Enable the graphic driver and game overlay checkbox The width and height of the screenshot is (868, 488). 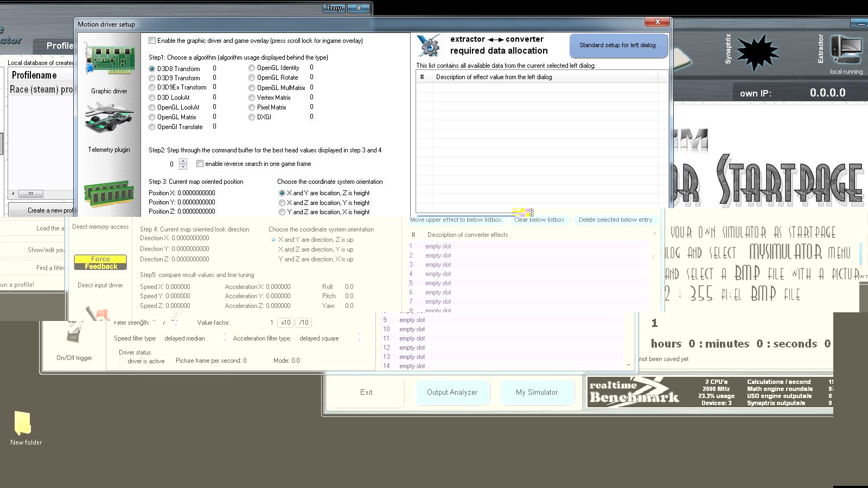click(x=152, y=41)
